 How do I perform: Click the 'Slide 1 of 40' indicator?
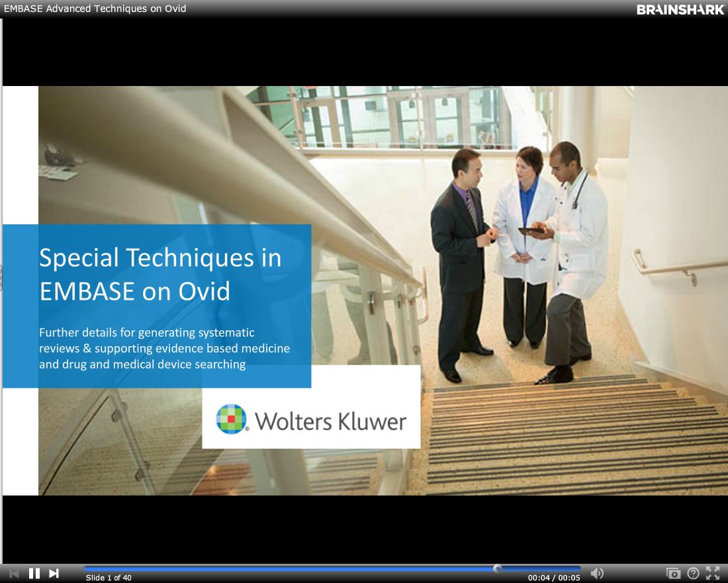[109, 578]
